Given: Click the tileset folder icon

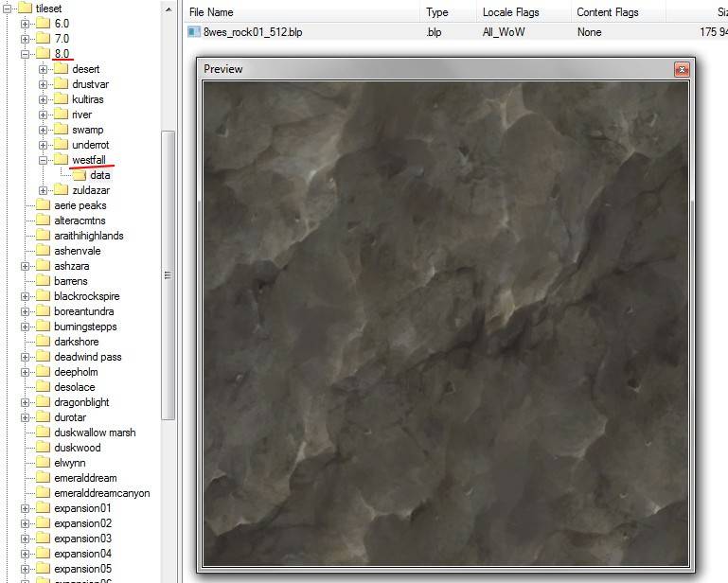Looking at the screenshot, I should tap(25, 9).
